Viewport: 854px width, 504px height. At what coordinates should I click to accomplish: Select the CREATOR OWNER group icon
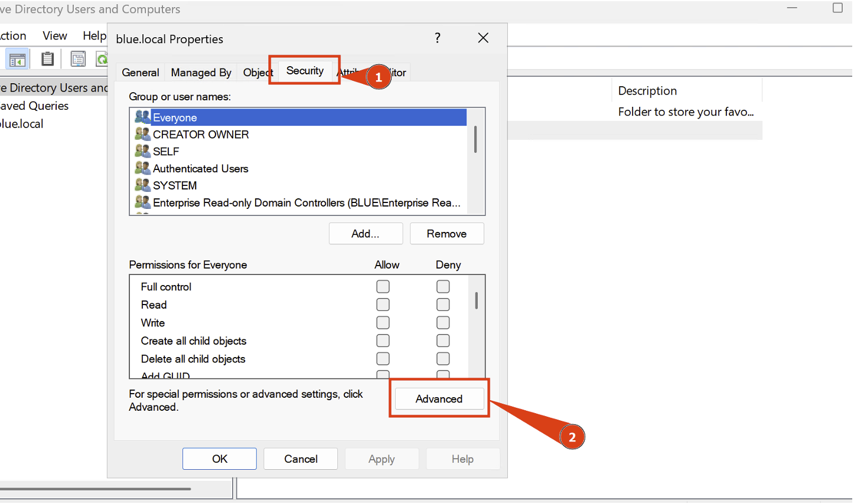click(142, 134)
